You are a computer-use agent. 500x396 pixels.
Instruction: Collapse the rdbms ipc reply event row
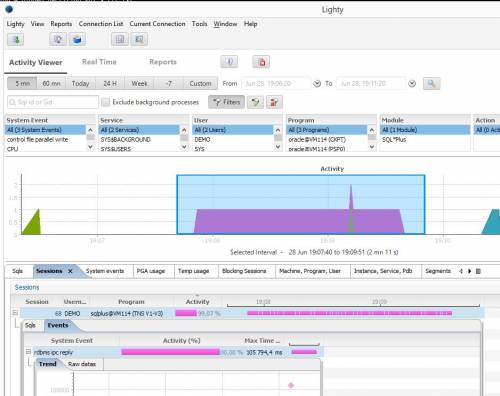pyautogui.click(x=28, y=352)
